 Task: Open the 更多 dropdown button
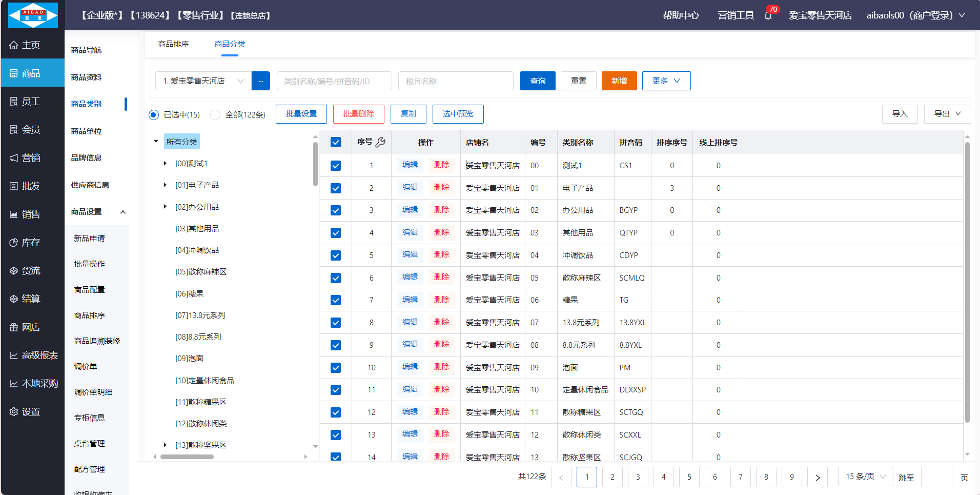pos(666,81)
